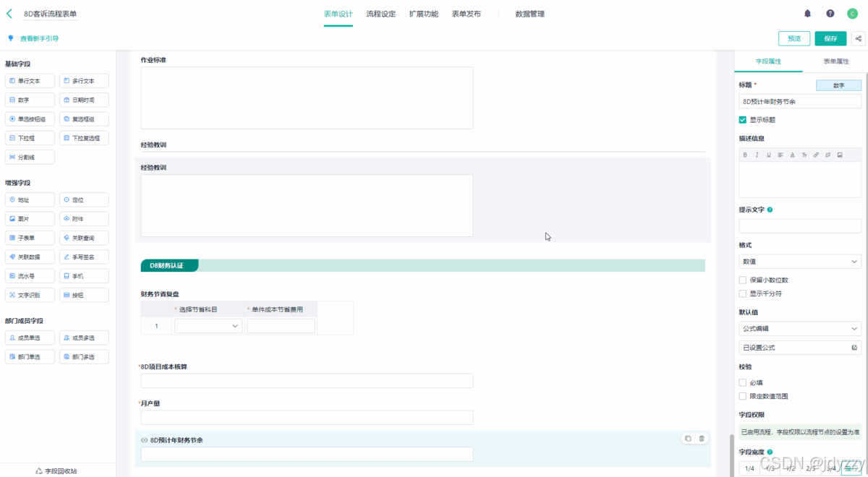The image size is (868, 477).
Task: Add a 手写签名 field
Action: click(x=84, y=257)
